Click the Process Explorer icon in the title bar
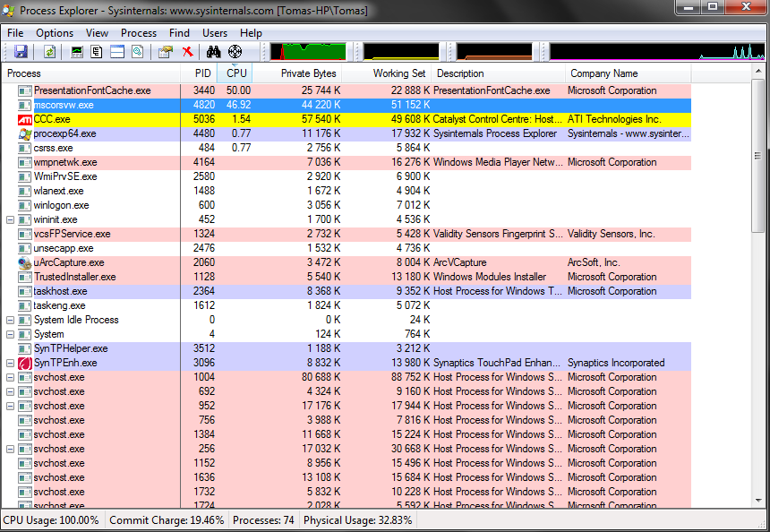This screenshot has height=532, width=770. [8, 11]
